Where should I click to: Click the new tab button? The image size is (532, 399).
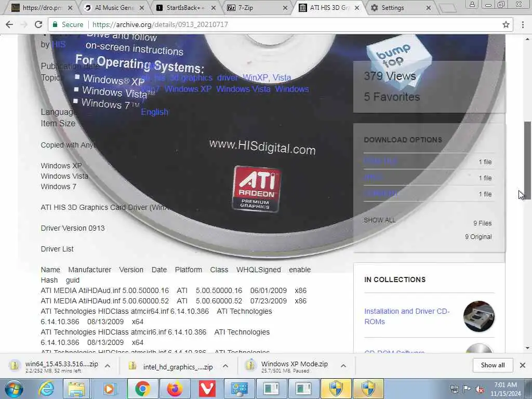448,8
